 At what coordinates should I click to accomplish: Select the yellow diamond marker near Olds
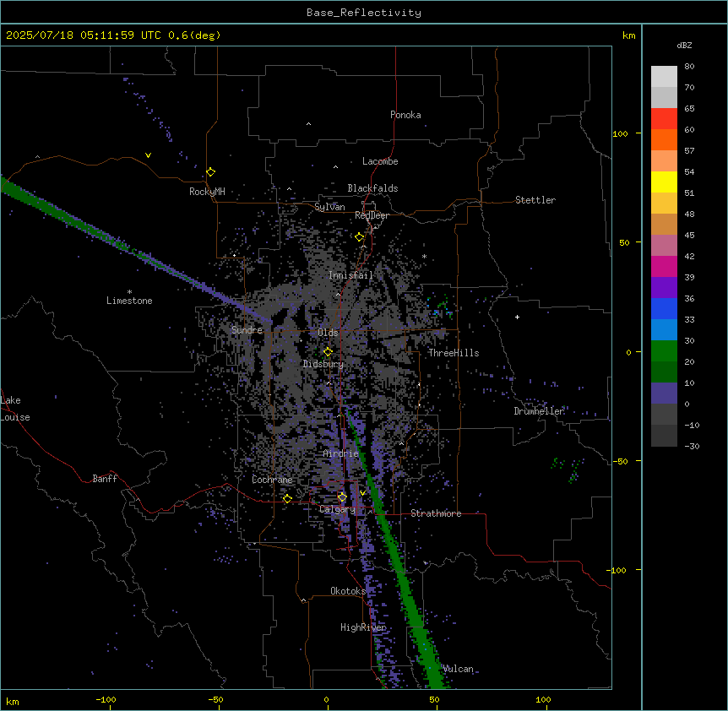328,352
